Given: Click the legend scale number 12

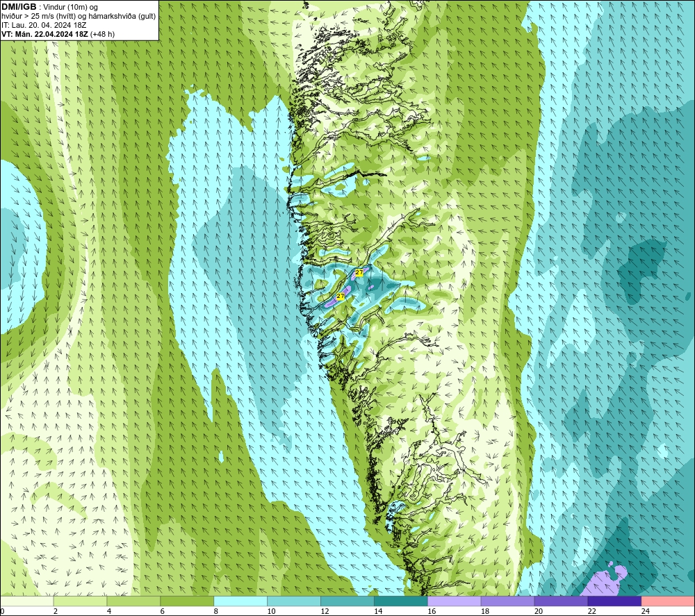Looking at the screenshot, I should pyautogui.click(x=325, y=611).
